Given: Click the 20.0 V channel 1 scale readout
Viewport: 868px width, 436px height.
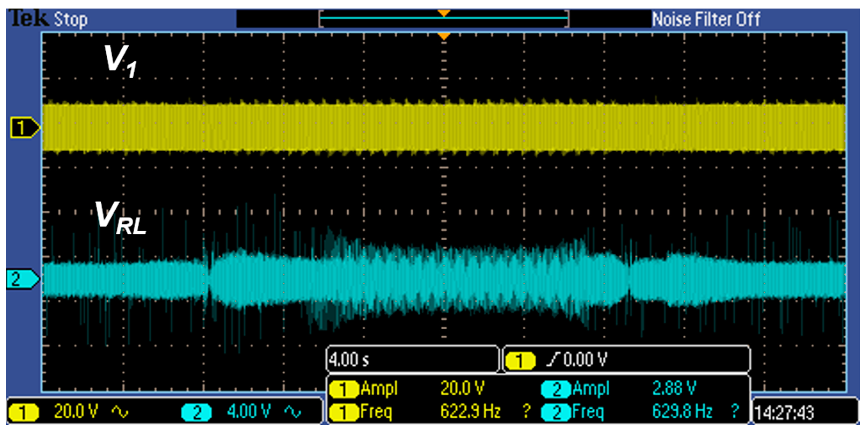Looking at the screenshot, I should pyautogui.click(x=76, y=411).
